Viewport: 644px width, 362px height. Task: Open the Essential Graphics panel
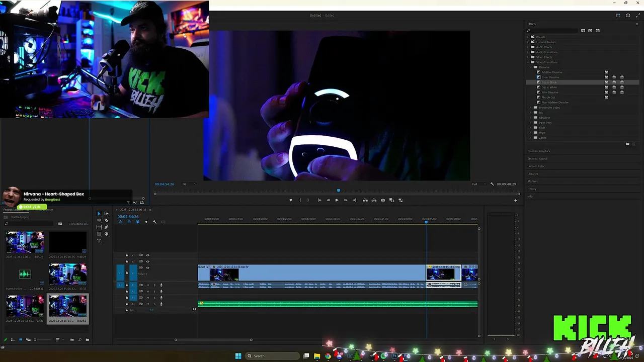(x=538, y=151)
